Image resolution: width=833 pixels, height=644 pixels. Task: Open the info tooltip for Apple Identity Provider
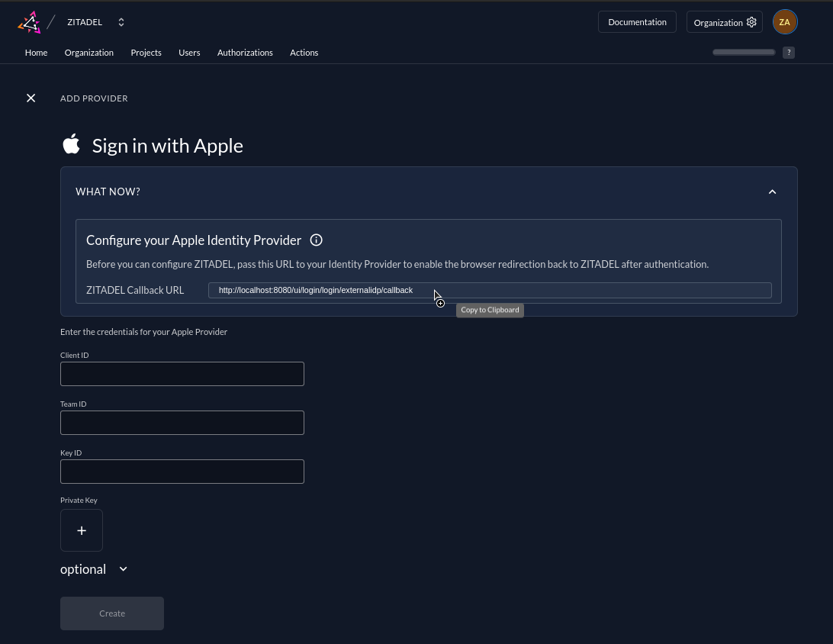coord(316,240)
